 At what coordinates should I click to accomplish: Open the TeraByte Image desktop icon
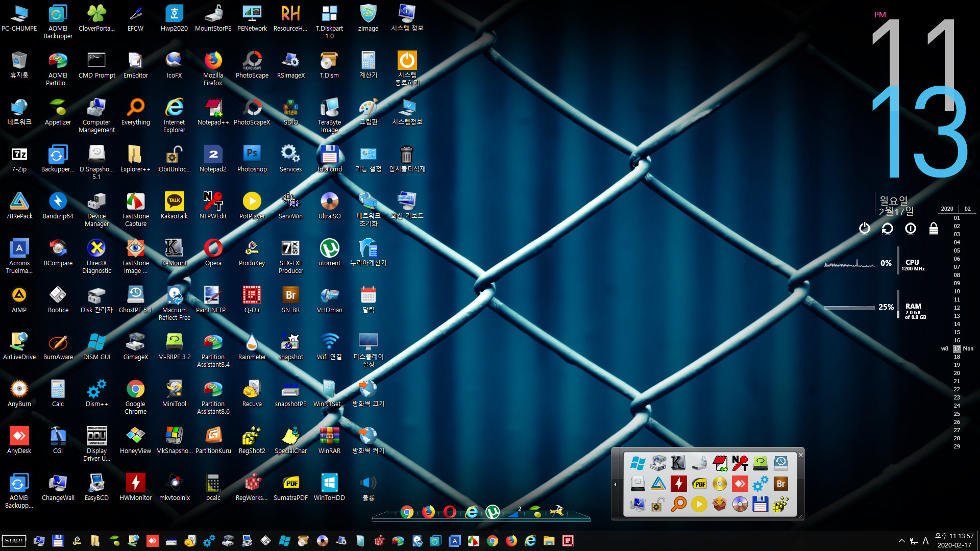pos(329,116)
